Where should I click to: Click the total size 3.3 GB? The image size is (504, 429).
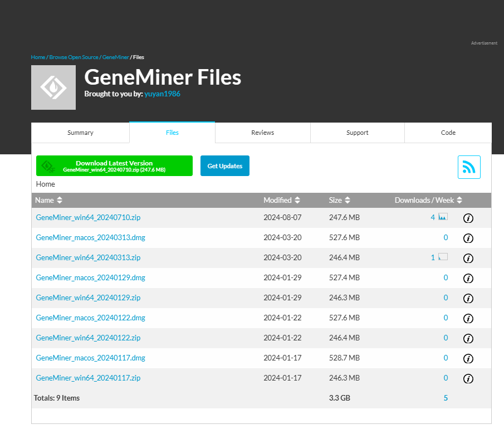[x=339, y=398]
